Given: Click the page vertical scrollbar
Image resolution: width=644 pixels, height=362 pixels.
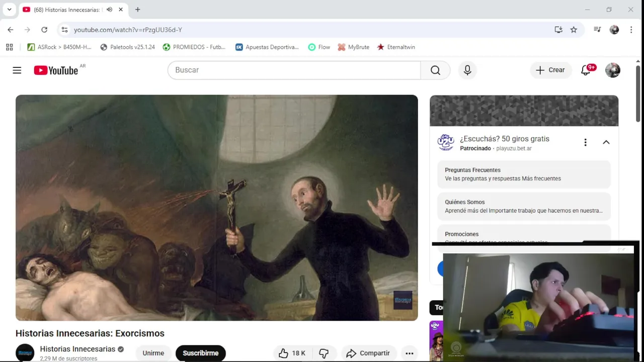Looking at the screenshot, I should [638, 94].
